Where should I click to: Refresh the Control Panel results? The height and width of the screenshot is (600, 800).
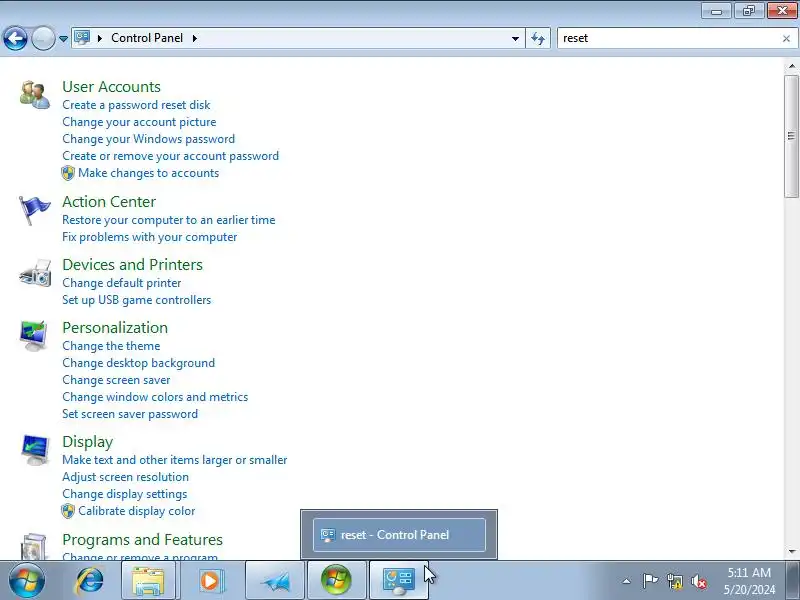pos(538,38)
